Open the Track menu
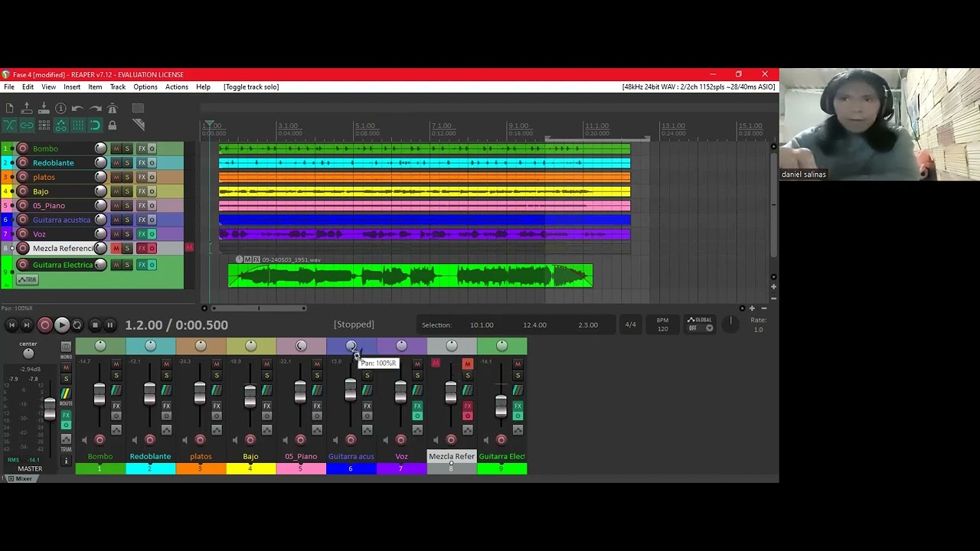 117,87
